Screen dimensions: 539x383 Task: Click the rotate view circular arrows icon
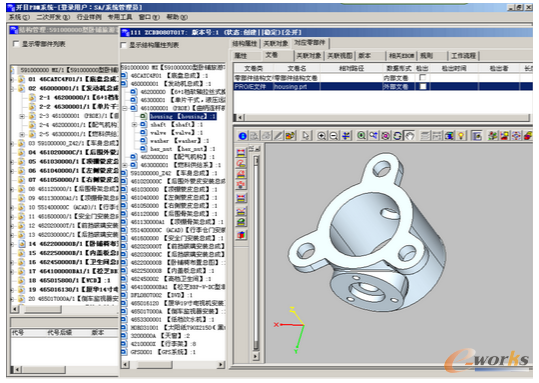[x=398, y=136]
